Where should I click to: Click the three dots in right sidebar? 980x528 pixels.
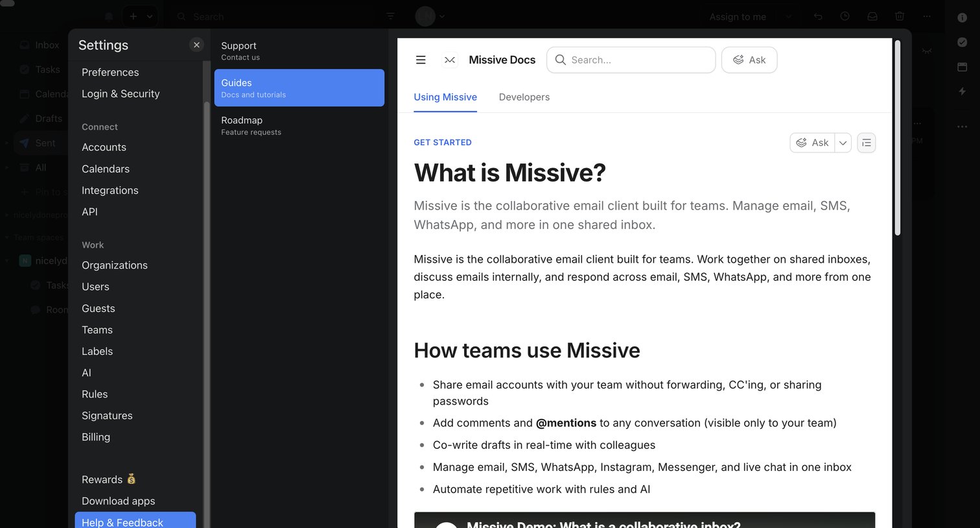coord(962,126)
